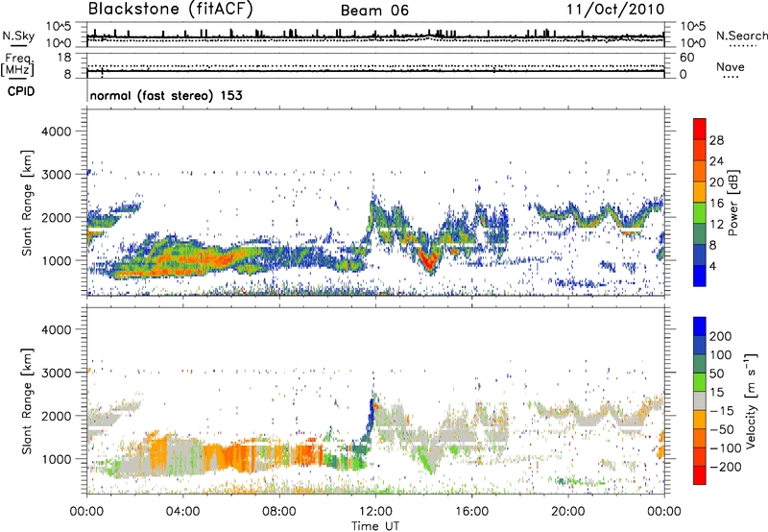
Task: Click the "4000" tick on velocity panel
Action: [56, 329]
